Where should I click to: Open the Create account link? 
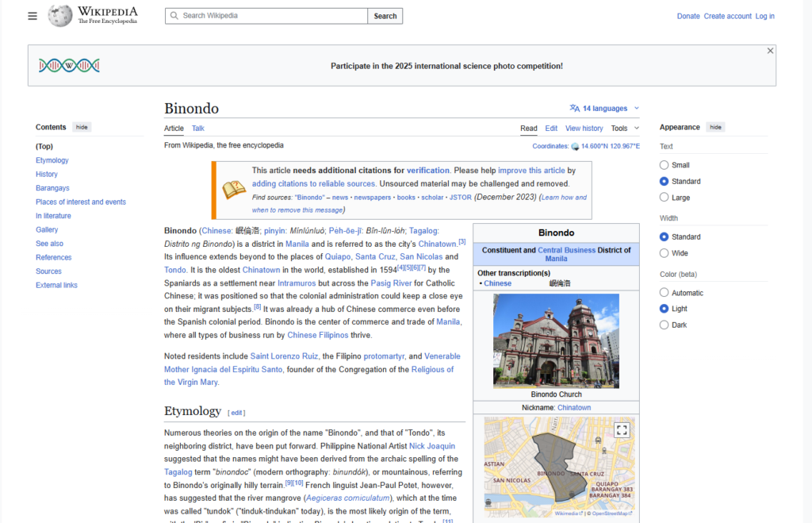[727, 16]
